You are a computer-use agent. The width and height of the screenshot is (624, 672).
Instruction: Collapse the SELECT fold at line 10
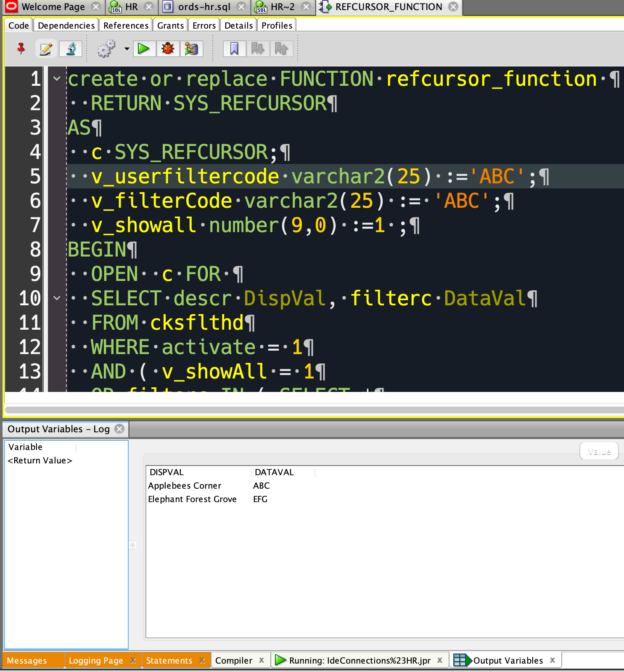coord(57,298)
